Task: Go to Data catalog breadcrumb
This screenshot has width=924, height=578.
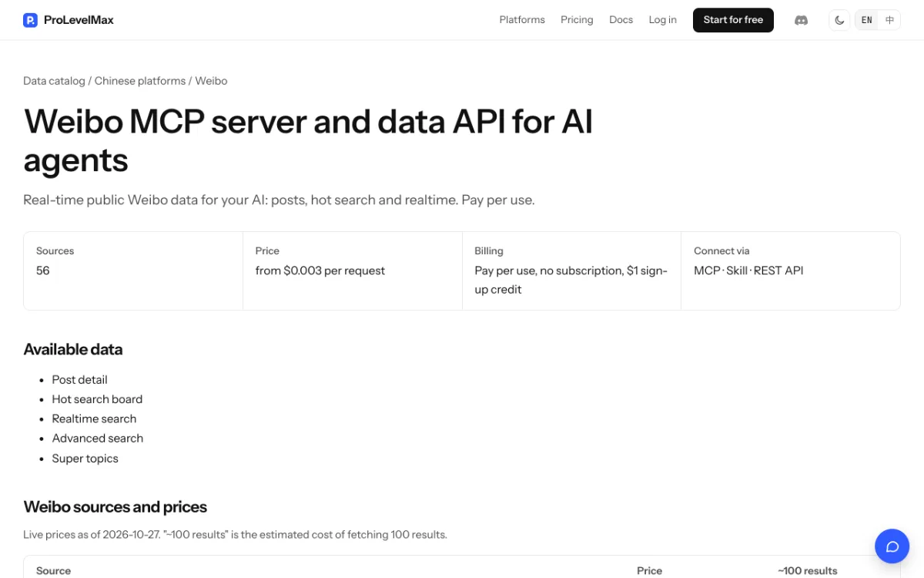Action: (x=54, y=81)
